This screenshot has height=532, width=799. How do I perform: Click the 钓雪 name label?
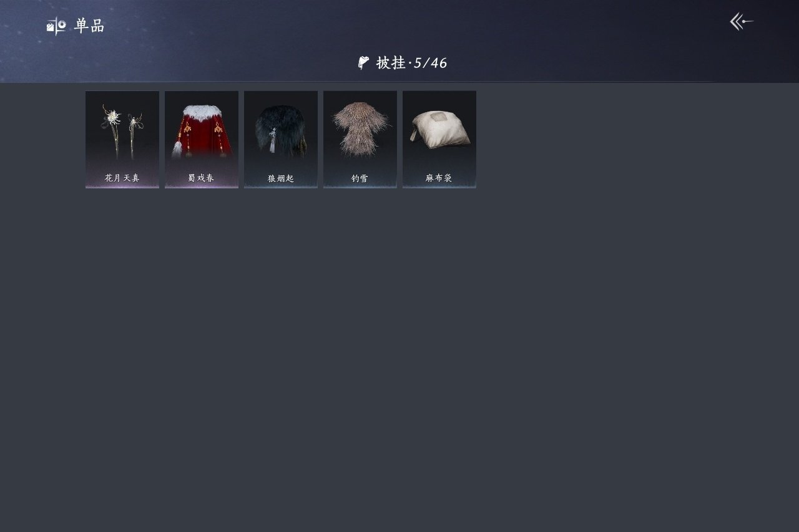pyautogui.click(x=360, y=178)
